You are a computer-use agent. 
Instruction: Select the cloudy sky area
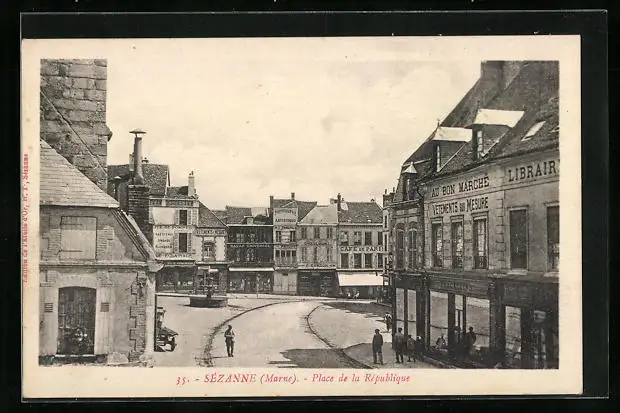click(290, 120)
